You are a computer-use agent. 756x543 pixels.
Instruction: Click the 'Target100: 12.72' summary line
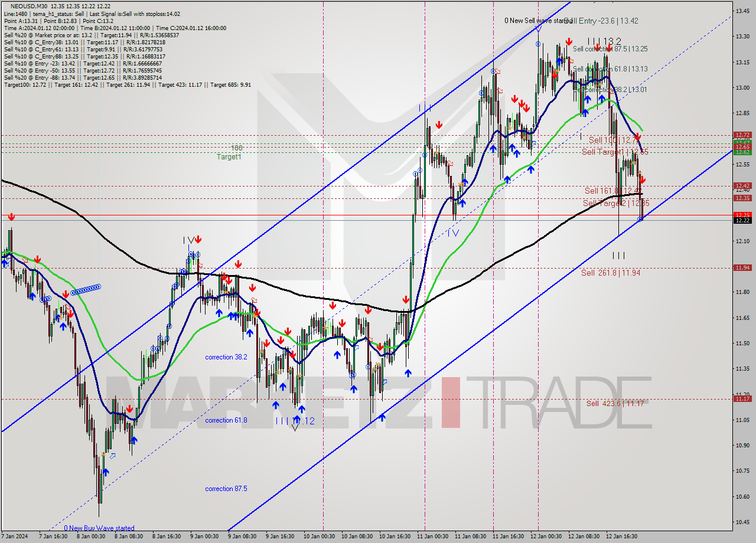(127, 84)
